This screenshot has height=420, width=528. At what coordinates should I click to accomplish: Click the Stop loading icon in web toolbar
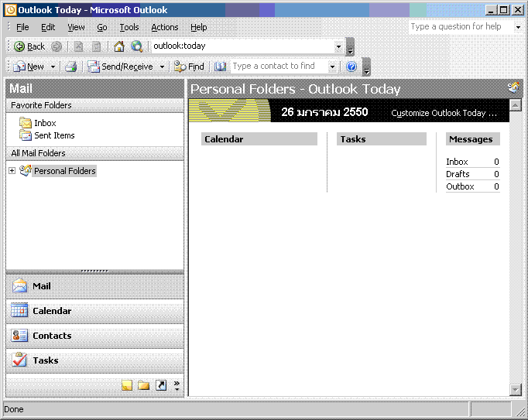pos(78,46)
